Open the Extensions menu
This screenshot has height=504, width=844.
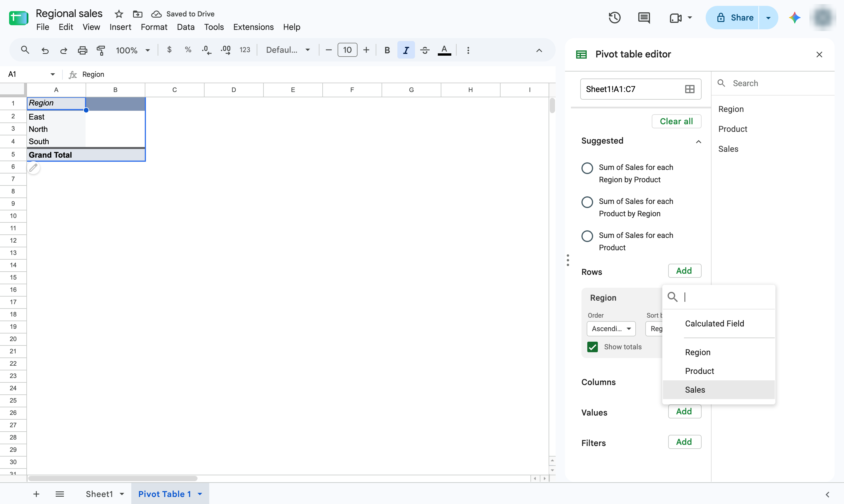[253, 27]
